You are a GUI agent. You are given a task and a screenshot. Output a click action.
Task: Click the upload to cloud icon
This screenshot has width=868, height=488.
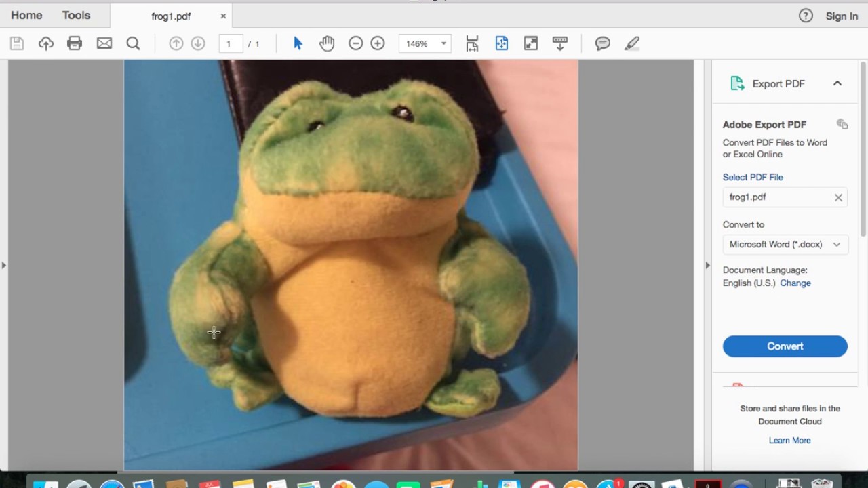[46, 43]
